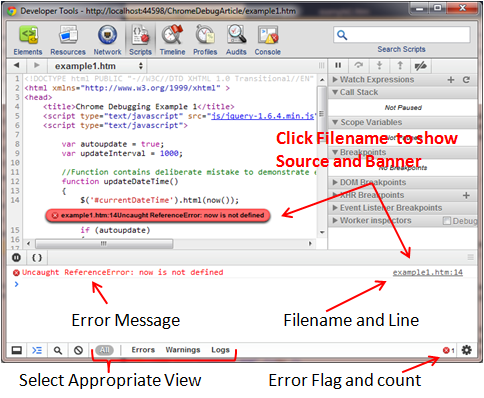This screenshot has width=484, height=398.
Task: Open the example1.htm file selector dropdown
Action: pos(98,66)
